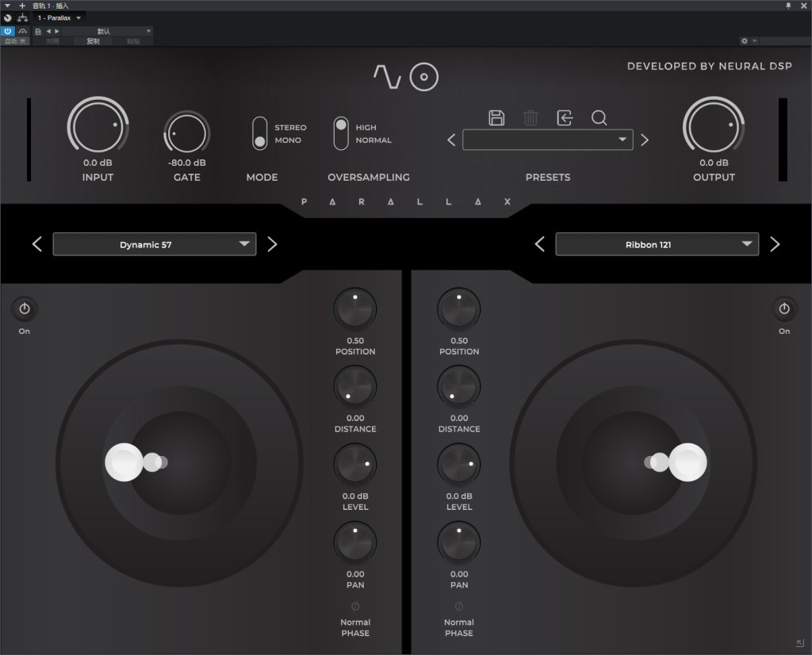The height and width of the screenshot is (655, 812).
Task: Click the left LEVEL knob
Action: pos(354,465)
